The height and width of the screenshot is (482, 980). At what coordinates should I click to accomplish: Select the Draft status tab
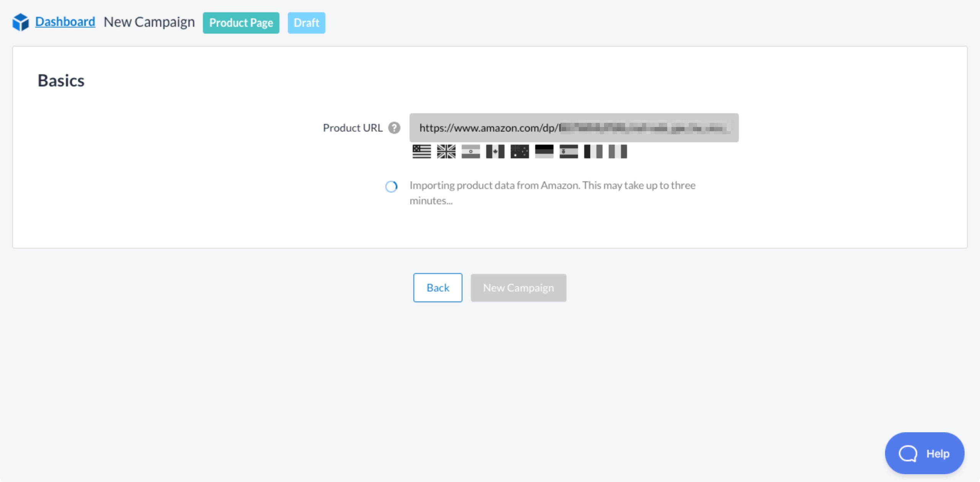[x=305, y=22]
